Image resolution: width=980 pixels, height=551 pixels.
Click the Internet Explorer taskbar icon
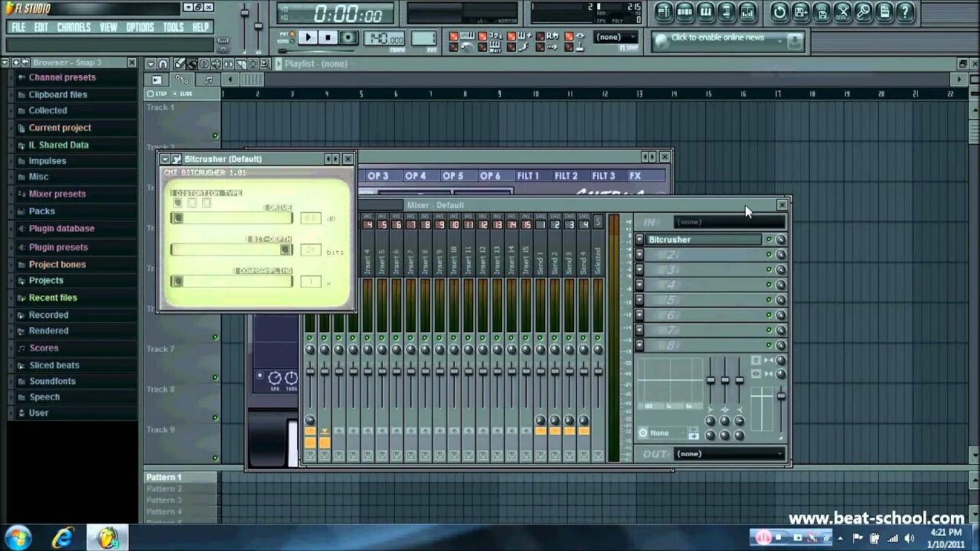tap(63, 537)
